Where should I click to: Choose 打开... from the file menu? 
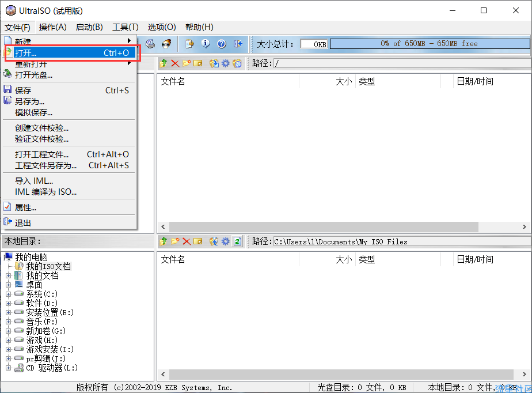tap(70, 53)
